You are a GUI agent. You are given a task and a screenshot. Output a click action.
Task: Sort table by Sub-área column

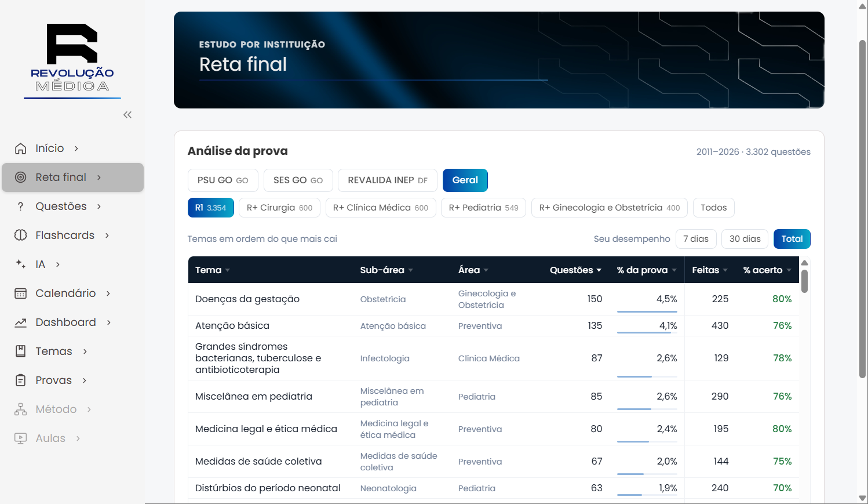click(x=386, y=270)
